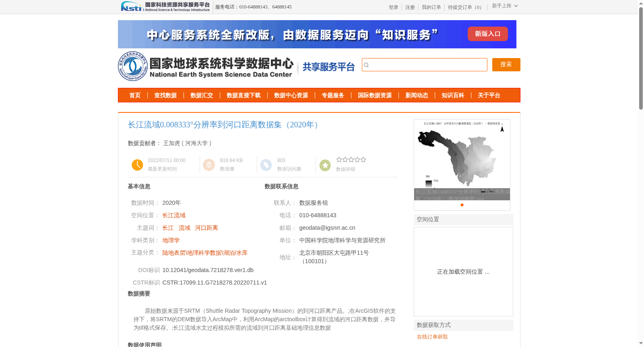
Task: Click the CSTR:17099.11.G7218278.20220711.v1 text
Action: 215,283
